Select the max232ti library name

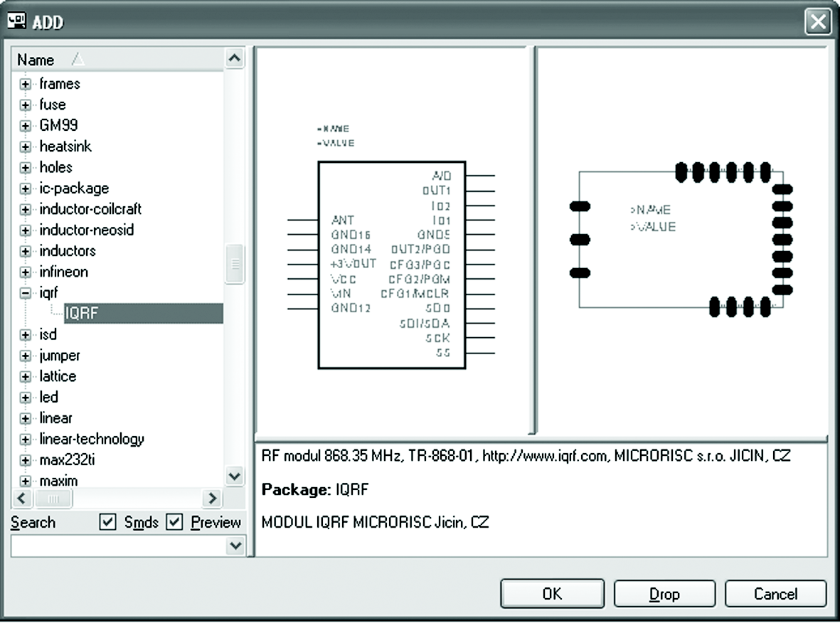click(x=67, y=460)
